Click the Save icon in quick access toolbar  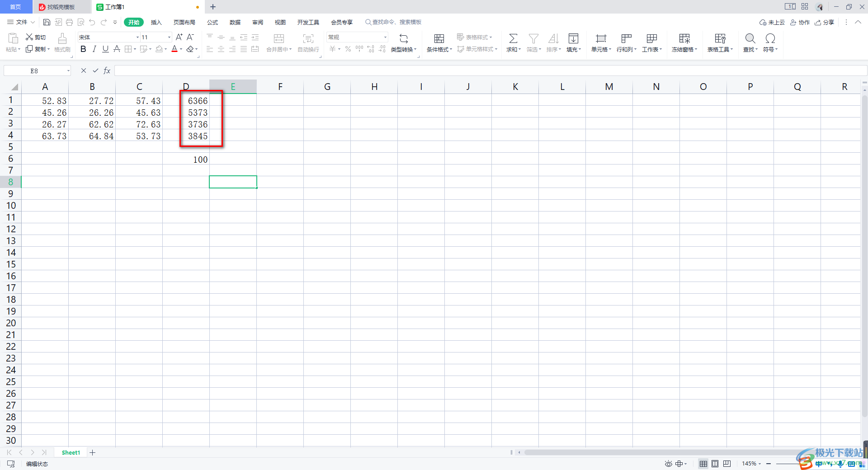tap(47, 22)
